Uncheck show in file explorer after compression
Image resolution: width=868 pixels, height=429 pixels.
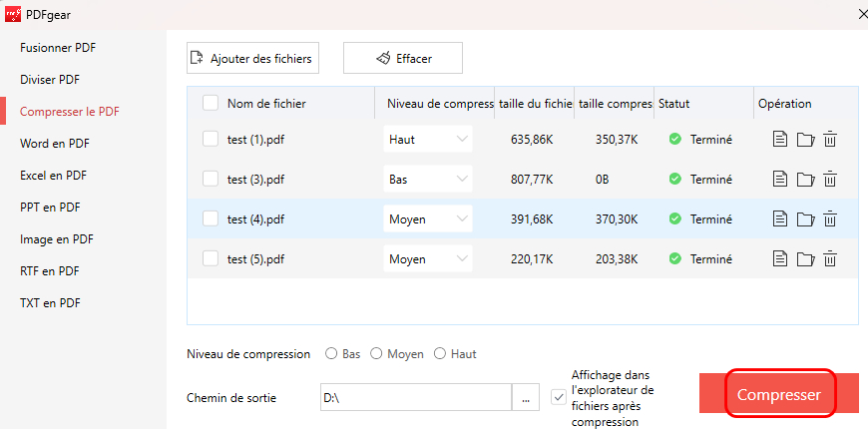(x=559, y=397)
